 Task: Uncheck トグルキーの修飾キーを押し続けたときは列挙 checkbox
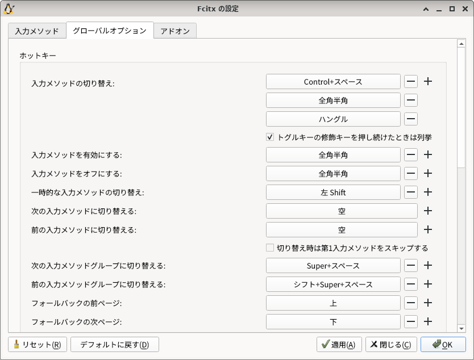[270, 137]
